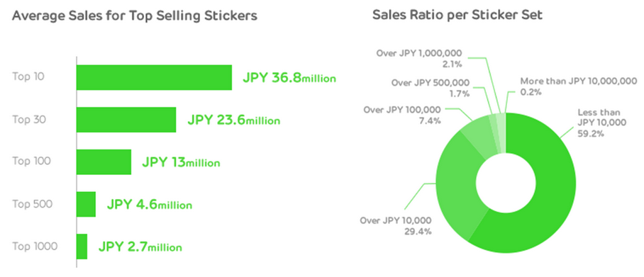Click the JPY 13million value label
Viewport: 644px width, 277px height.
[181, 162]
